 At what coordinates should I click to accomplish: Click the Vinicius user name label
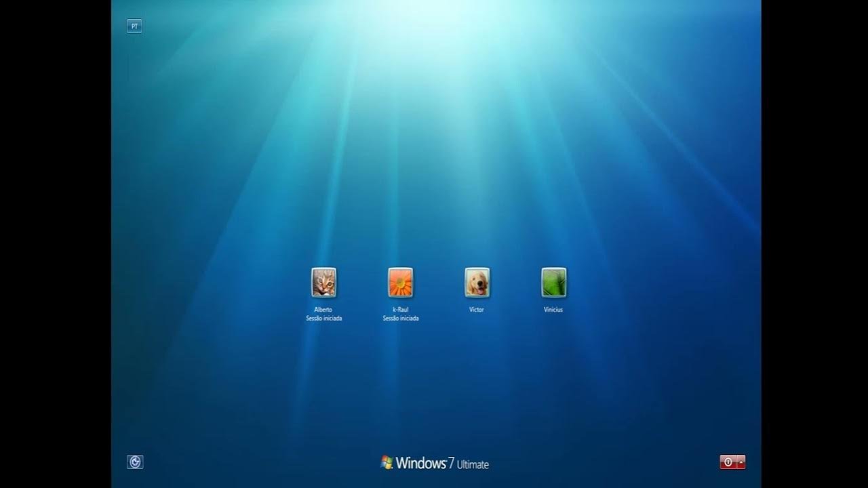(x=553, y=310)
